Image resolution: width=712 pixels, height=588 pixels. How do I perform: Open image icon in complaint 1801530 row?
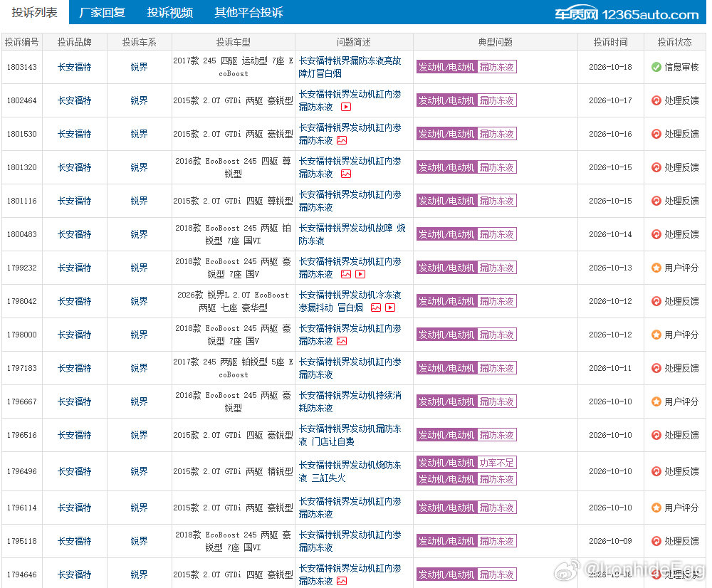pyautogui.click(x=342, y=141)
